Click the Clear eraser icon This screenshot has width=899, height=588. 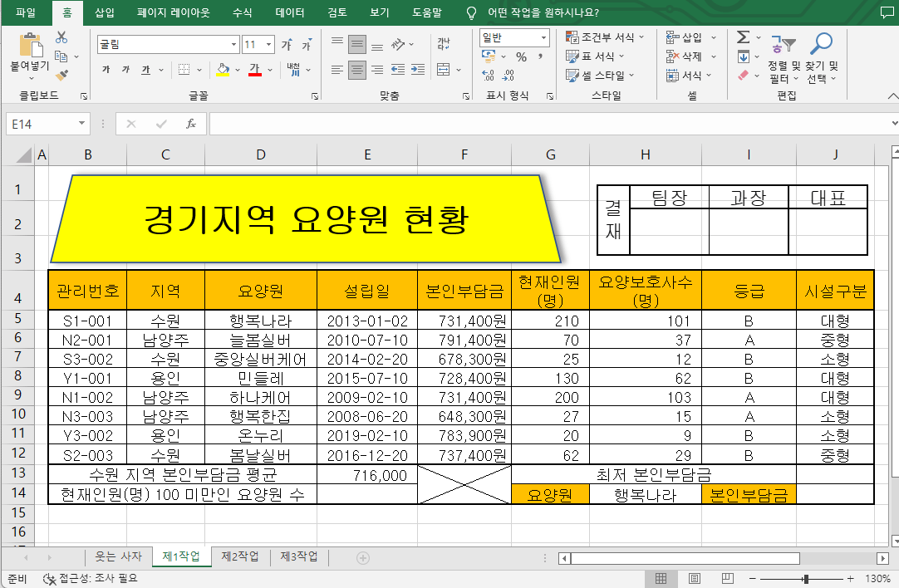coord(743,75)
